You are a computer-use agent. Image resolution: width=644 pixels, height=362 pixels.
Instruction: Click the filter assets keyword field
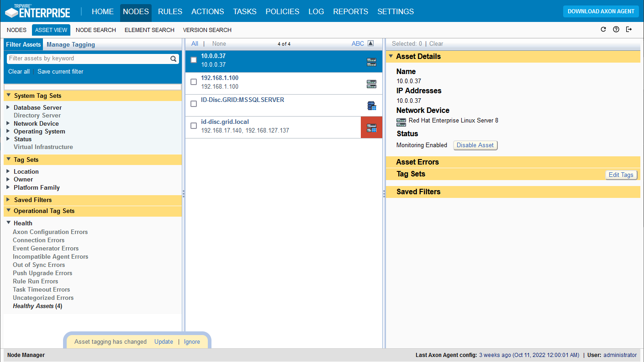87,59
